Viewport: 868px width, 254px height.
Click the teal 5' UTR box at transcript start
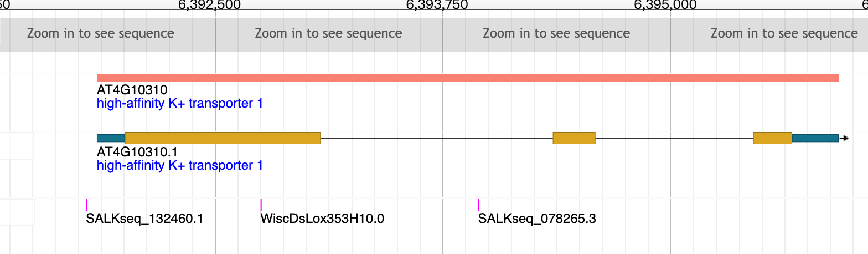click(x=111, y=138)
